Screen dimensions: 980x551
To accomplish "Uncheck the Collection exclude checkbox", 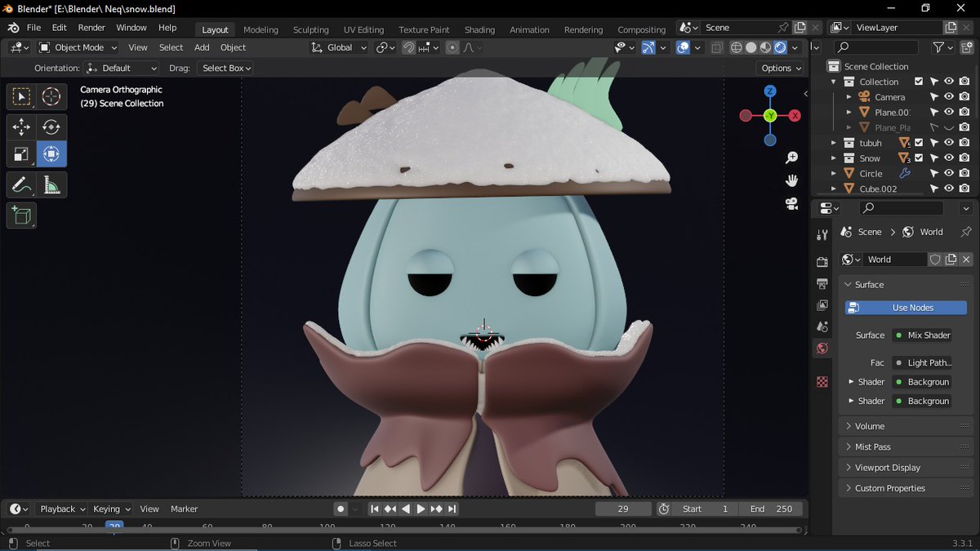I will point(919,82).
